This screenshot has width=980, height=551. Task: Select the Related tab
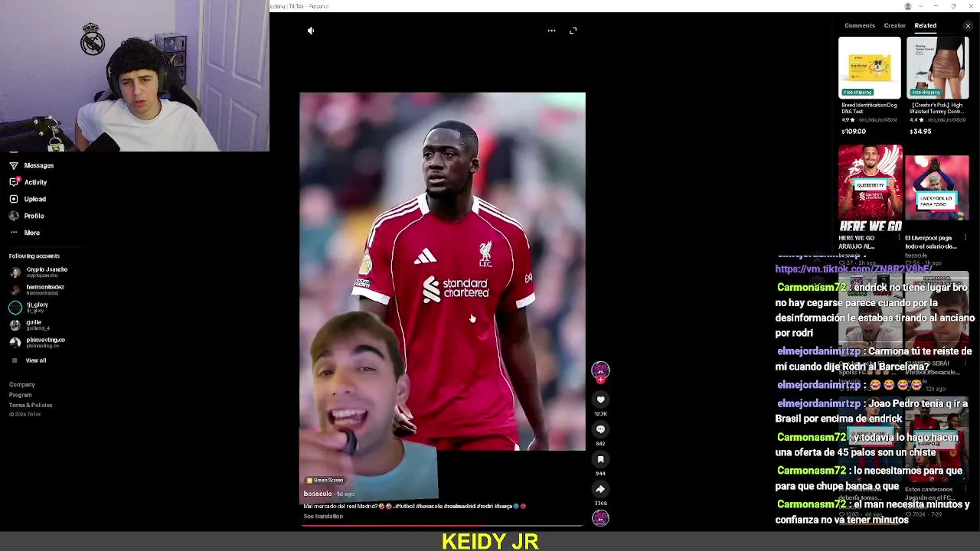click(x=925, y=25)
